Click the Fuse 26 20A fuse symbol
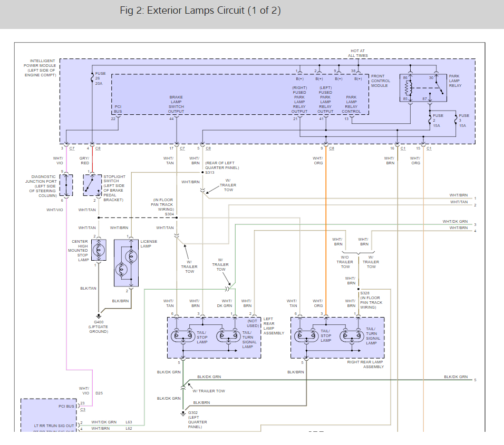This screenshot has height=445, width=504. (x=92, y=77)
